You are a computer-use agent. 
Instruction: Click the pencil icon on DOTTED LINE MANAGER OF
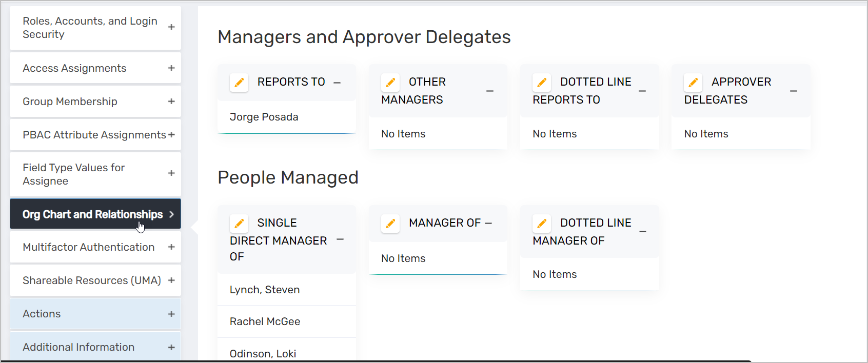click(x=541, y=223)
